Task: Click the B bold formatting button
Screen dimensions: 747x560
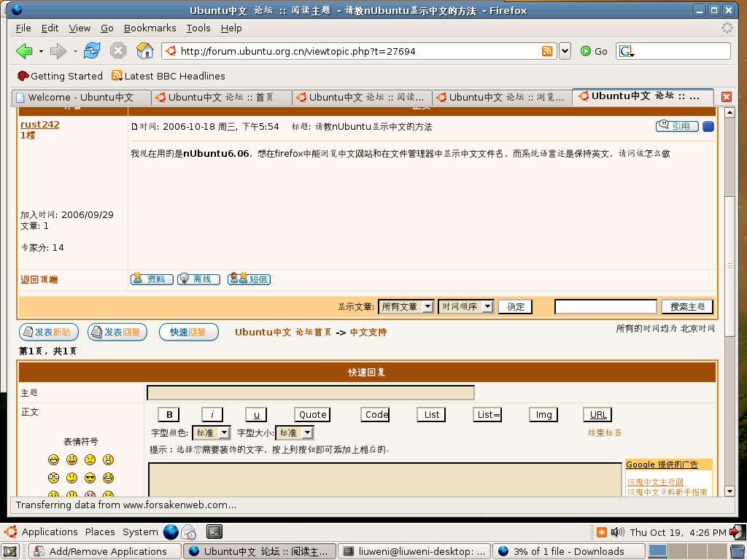Action: [x=169, y=415]
